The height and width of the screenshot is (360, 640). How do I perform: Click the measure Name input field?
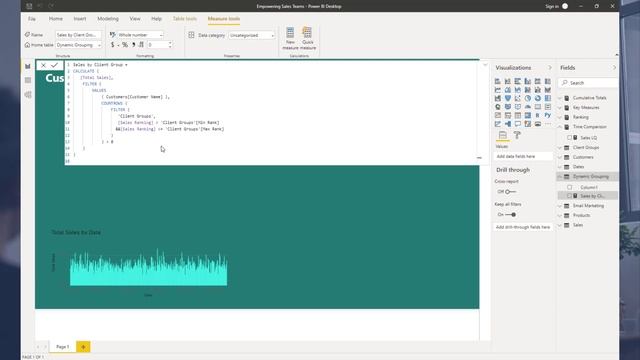coord(78,35)
